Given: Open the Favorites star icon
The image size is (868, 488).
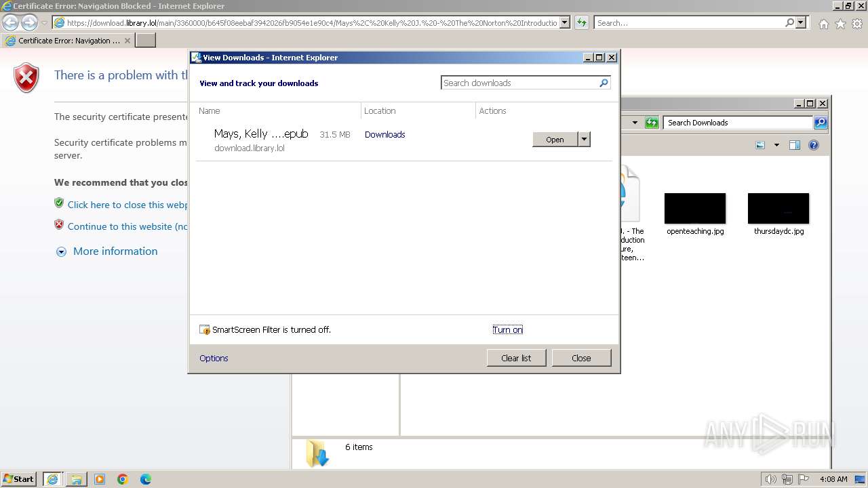Looking at the screenshot, I should 840,24.
